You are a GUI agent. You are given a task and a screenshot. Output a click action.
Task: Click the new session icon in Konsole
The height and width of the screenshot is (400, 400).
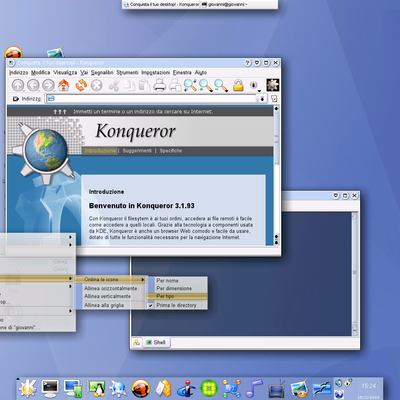click(137, 342)
